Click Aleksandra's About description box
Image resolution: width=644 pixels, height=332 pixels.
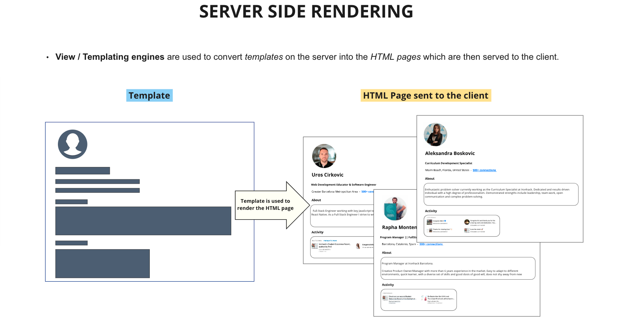(501, 194)
